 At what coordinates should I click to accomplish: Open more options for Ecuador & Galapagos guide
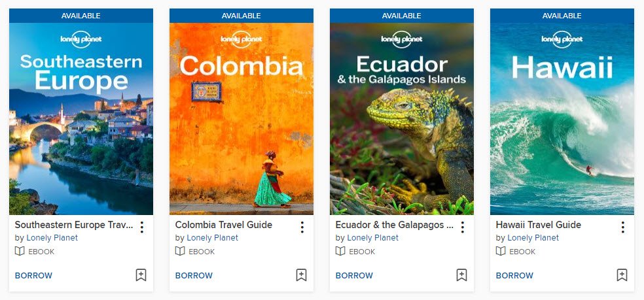pyautogui.click(x=463, y=227)
